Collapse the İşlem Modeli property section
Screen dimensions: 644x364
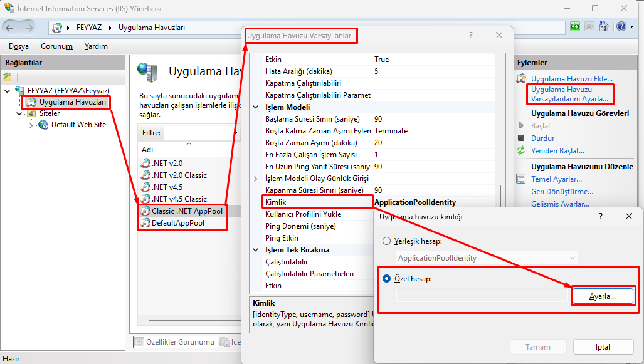click(x=255, y=107)
